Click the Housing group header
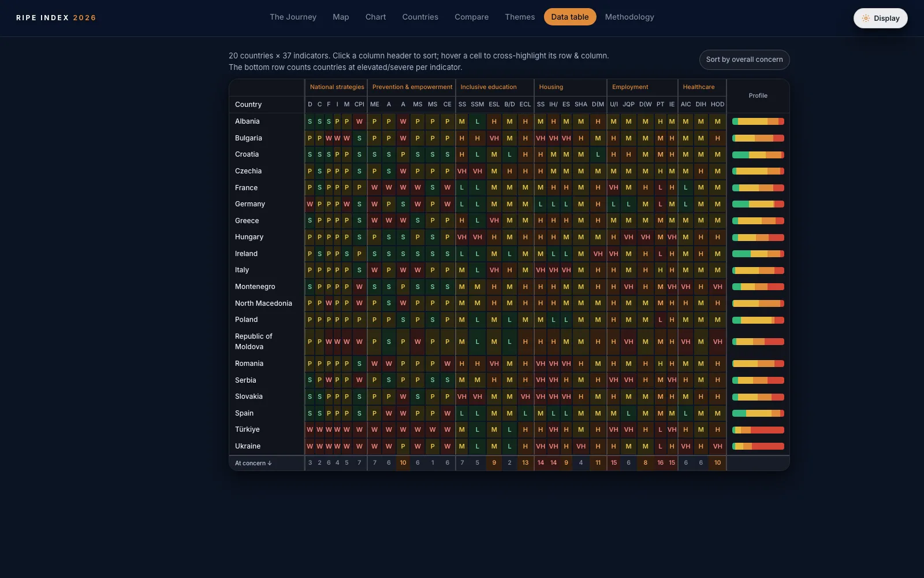 coord(571,87)
